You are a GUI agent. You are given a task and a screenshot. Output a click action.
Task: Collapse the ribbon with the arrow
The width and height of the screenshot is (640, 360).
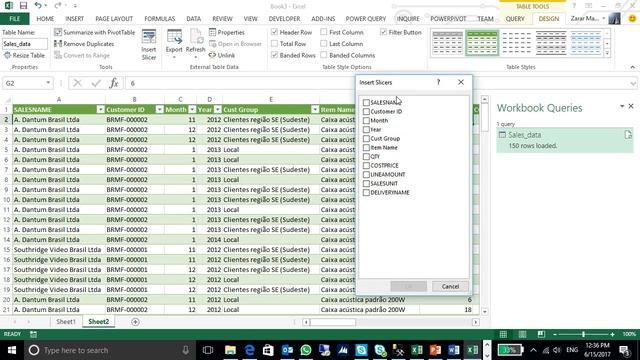pos(632,67)
